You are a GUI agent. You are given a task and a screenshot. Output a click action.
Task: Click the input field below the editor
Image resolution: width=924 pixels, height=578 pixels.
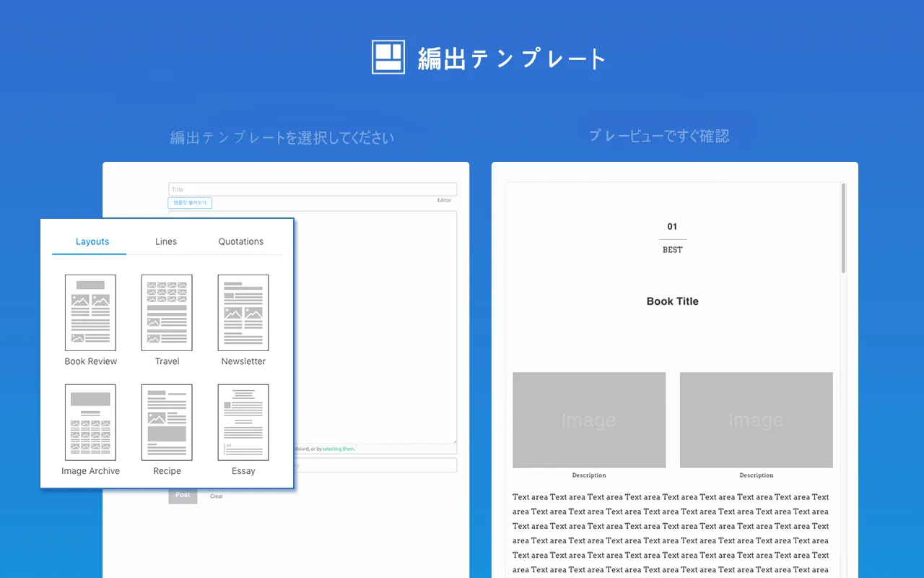(375, 465)
